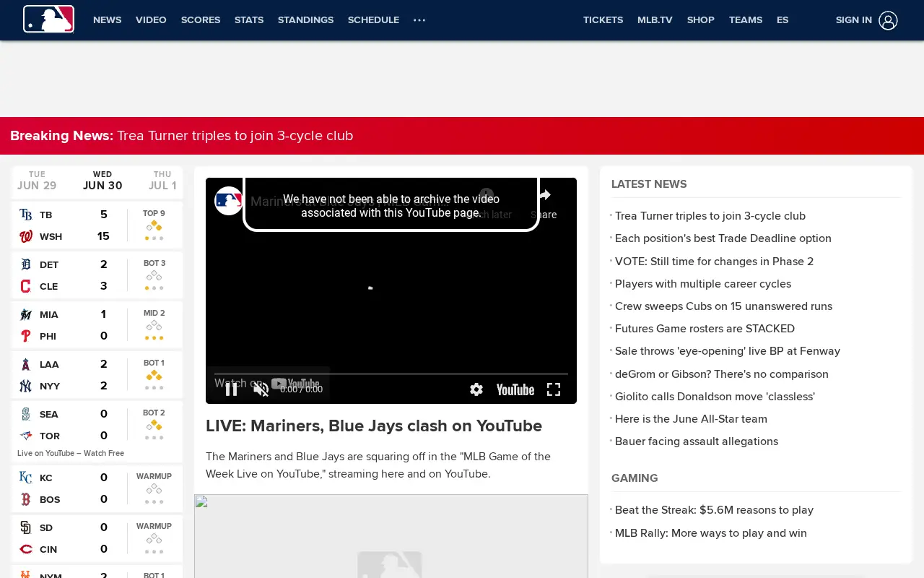This screenshot has width=924, height=578.
Task: Expand the more navigation ellipsis menu
Action: tap(419, 20)
